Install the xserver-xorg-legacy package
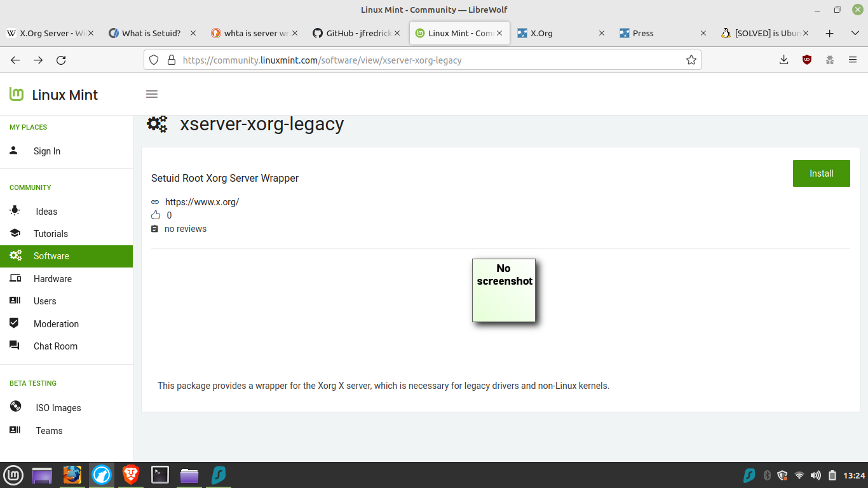 [821, 173]
